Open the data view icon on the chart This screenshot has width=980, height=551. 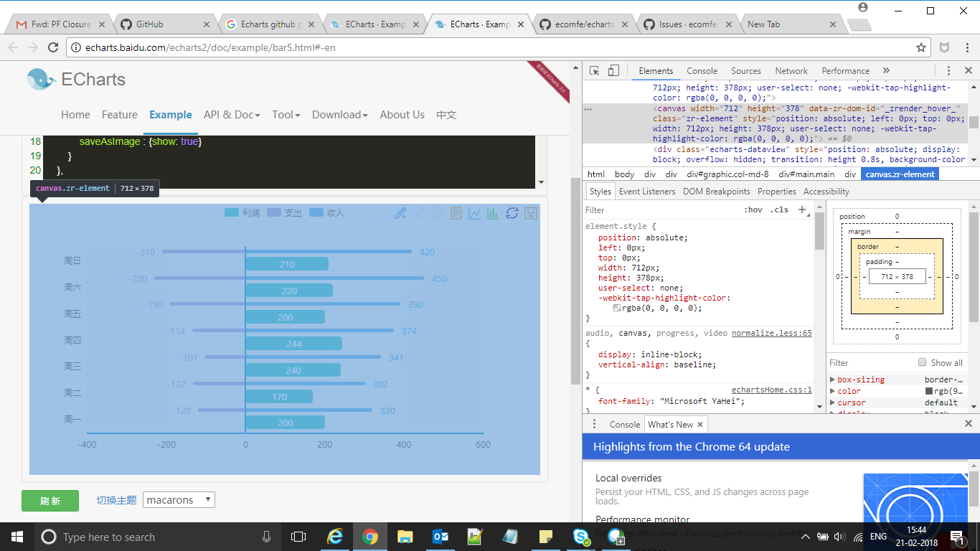pos(456,213)
